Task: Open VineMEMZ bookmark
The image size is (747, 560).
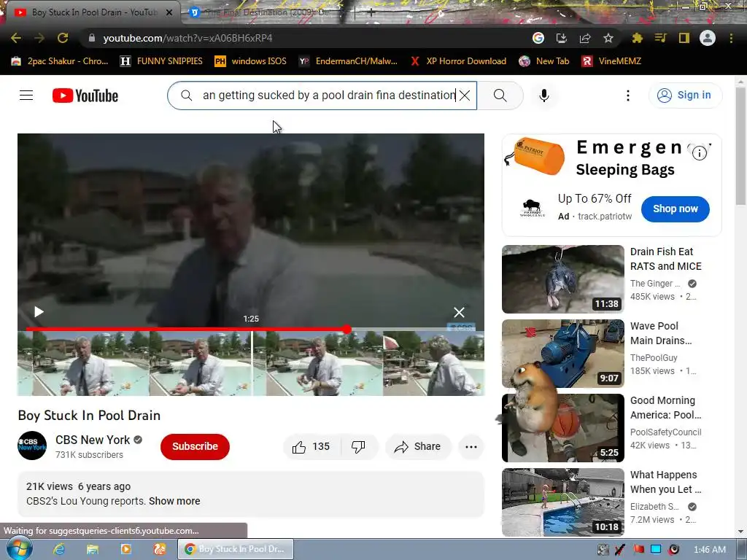Action: (611, 61)
